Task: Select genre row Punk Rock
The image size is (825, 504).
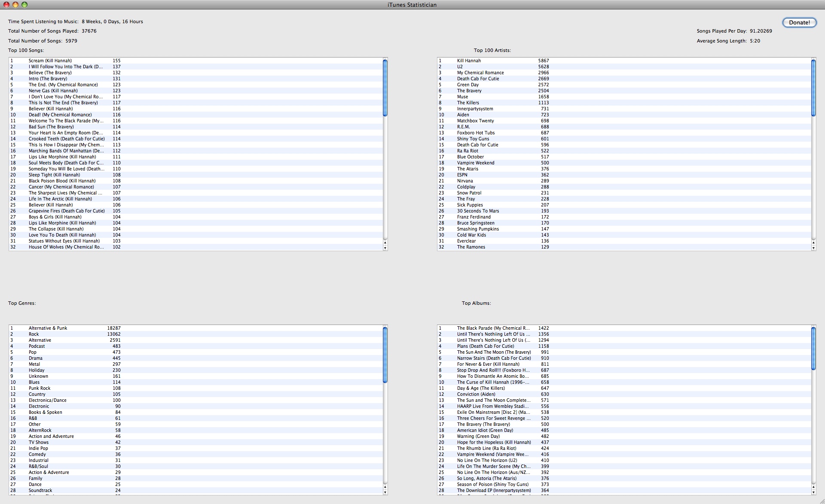Action: pyautogui.click(x=196, y=388)
